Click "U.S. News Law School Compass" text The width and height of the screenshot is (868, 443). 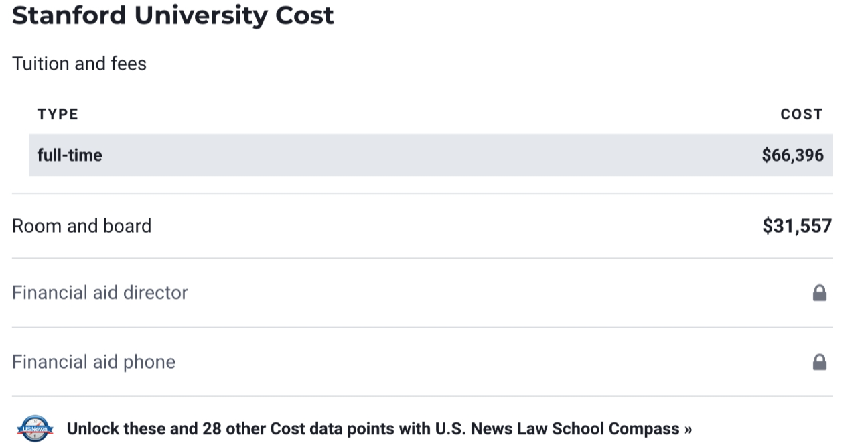click(x=557, y=429)
